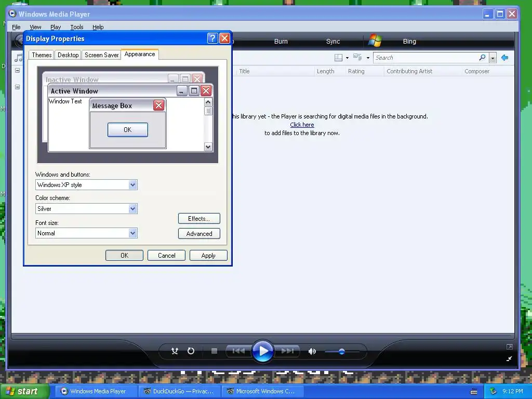Switch to full screen view icon
This screenshot has height=399, width=532.
509,347
